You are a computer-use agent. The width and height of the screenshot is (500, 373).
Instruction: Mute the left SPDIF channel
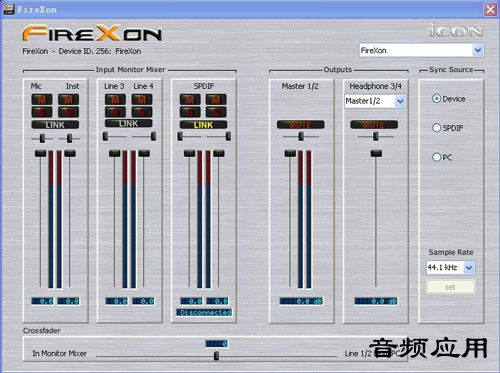[190, 100]
